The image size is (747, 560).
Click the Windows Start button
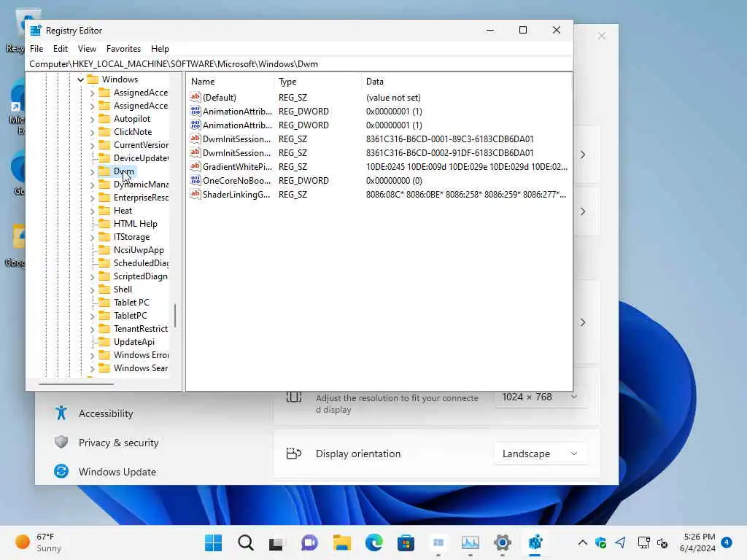[213, 542]
